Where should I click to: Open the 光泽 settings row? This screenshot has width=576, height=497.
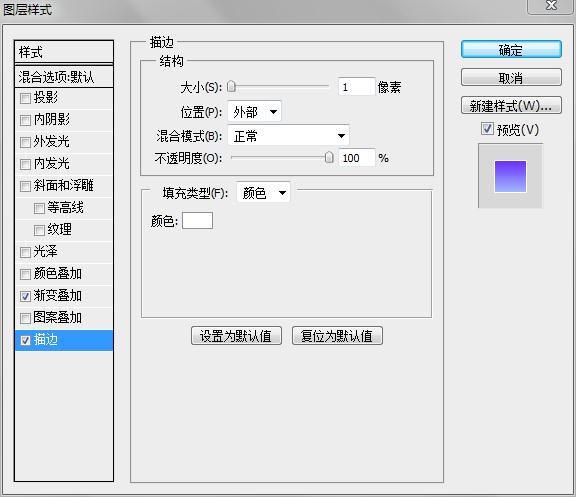click(x=64, y=252)
